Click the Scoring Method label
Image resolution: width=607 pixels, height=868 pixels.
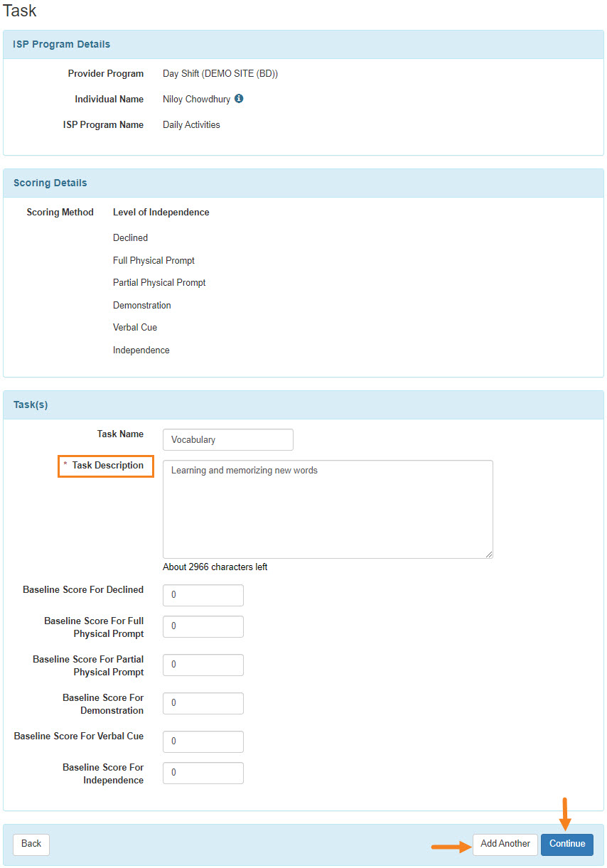60,212
